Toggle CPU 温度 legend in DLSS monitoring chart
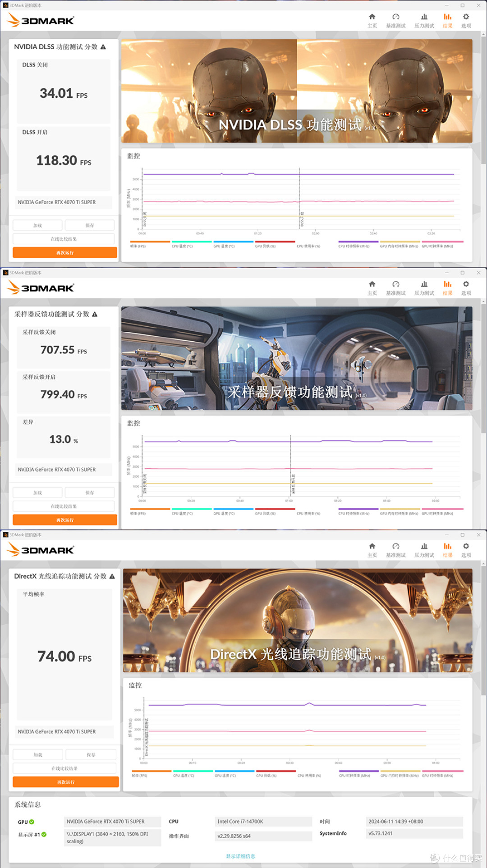Viewport: 487px width, 868px height. pos(192,244)
